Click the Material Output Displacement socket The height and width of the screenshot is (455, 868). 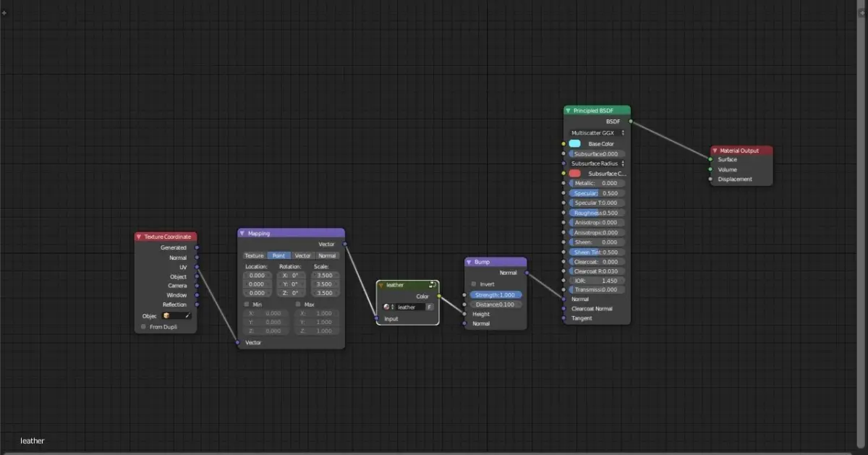coord(710,179)
